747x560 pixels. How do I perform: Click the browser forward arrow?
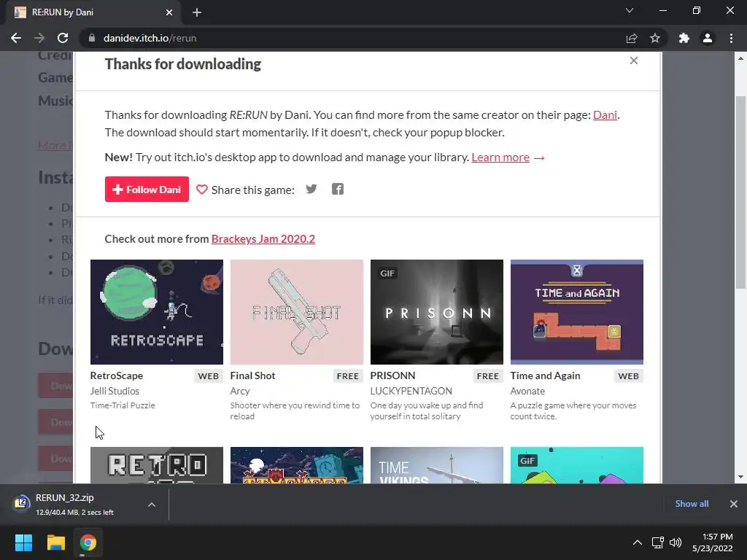tap(39, 38)
